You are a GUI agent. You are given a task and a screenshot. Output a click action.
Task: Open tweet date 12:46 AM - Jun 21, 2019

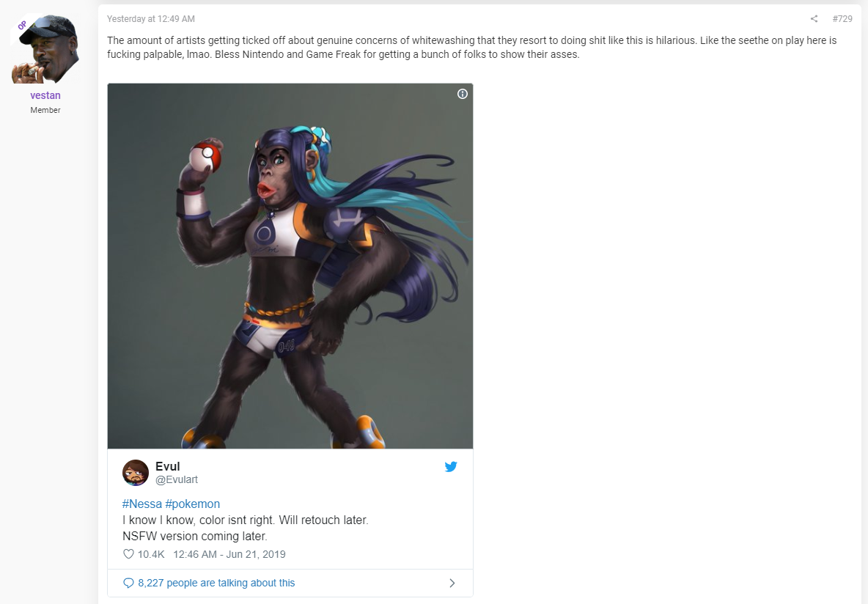tap(229, 554)
